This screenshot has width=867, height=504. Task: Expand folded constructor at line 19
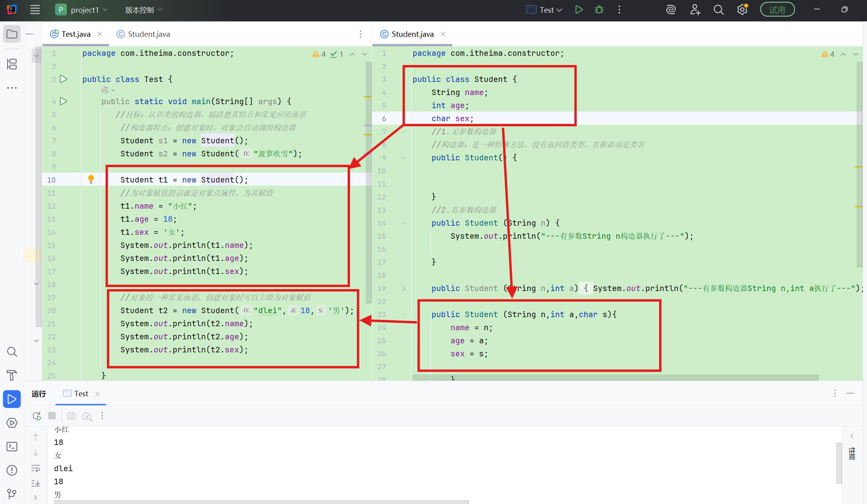(404, 288)
